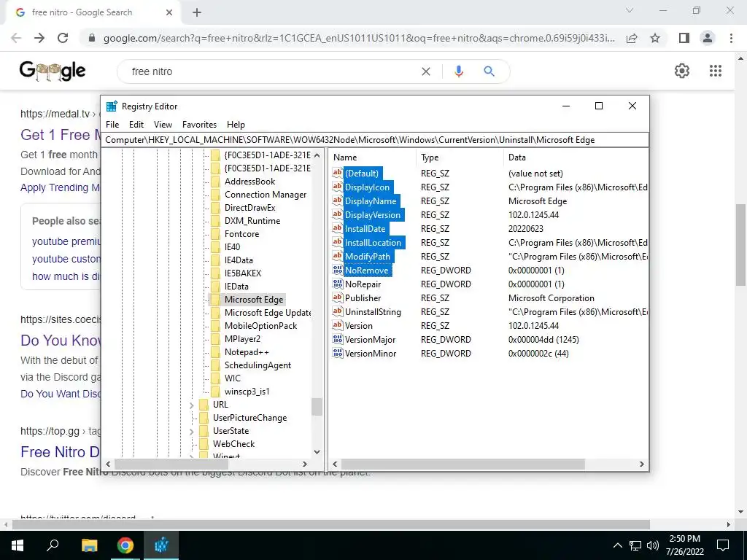This screenshot has height=560, width=747.
Task: Open Google quick settings gear
Action: tap(682, 71)
